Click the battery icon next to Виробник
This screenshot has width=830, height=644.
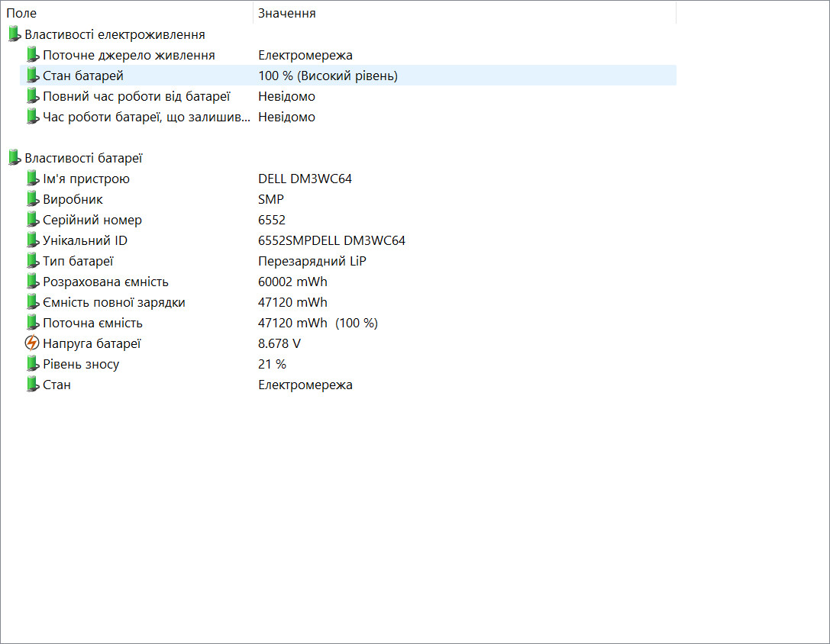coord(33,199)
